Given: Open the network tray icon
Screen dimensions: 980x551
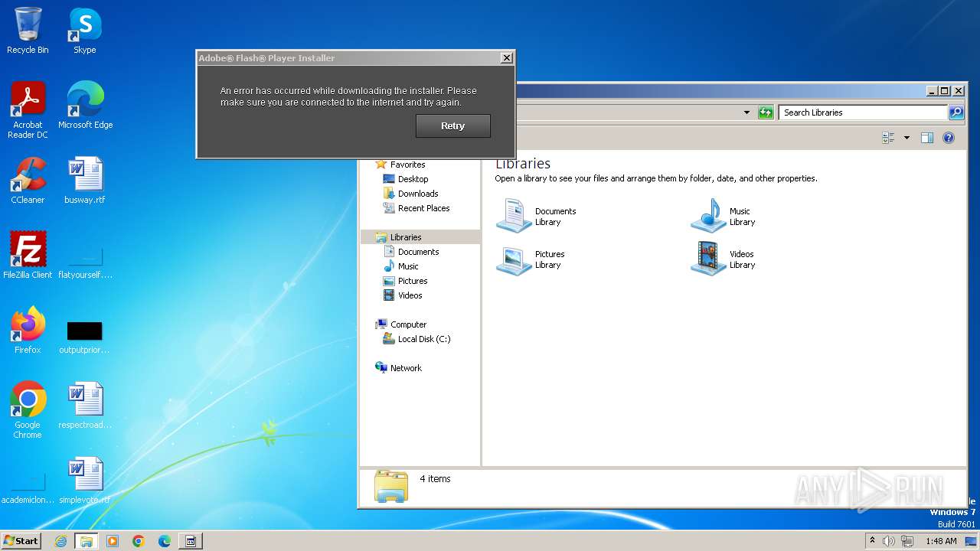Looking at the screenshot, I should pos(907,541).
